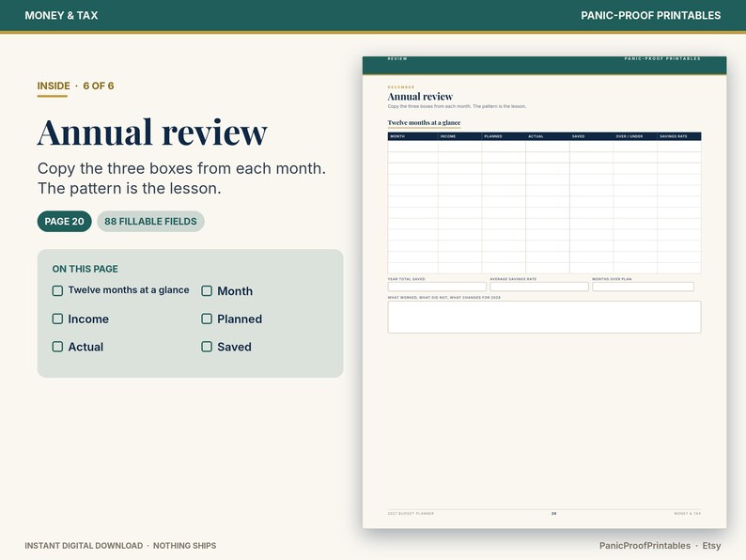
Task: Click the 'What worked' notes box
Action: (x=544, y=317)
